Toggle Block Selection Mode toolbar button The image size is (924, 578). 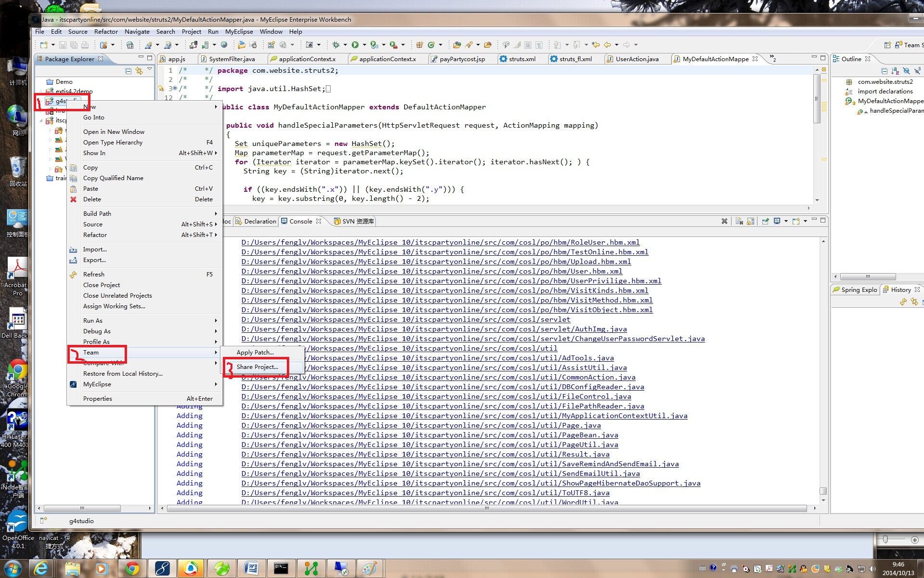point(528,45)
